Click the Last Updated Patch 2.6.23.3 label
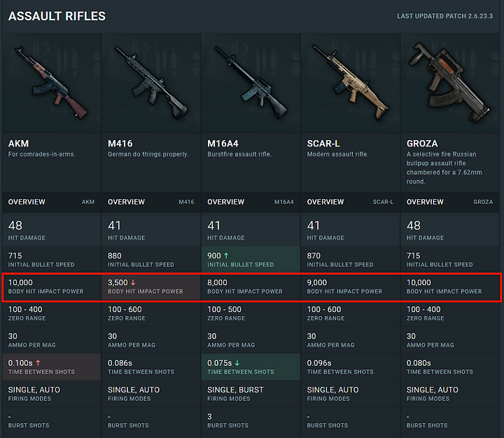Image resolution: width=504 pixels, height=438 pixels. (445, 16)
